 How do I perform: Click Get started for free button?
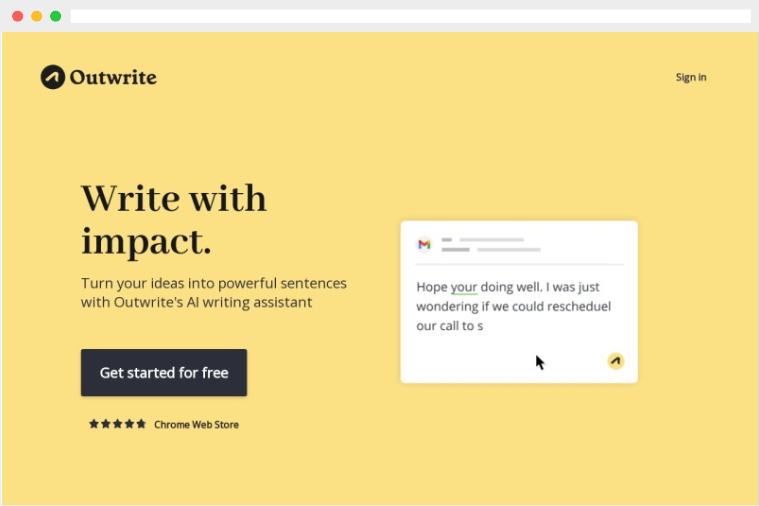click(x=164, y=372)
